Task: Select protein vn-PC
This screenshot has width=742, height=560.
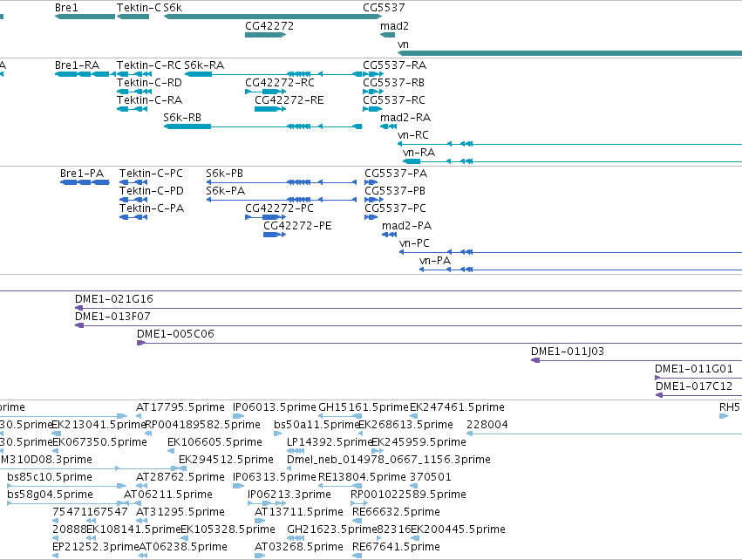Action: tap(571, 252)
